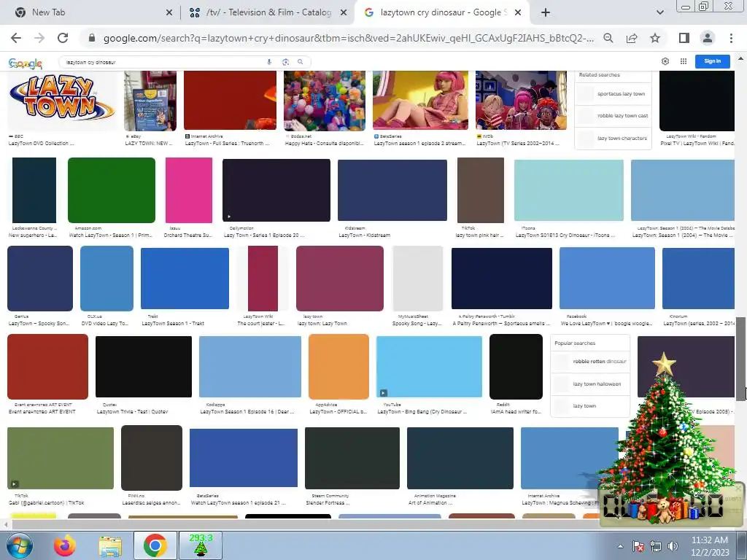
Task: Submit search with magnifier icon
Action: (300, 62)
